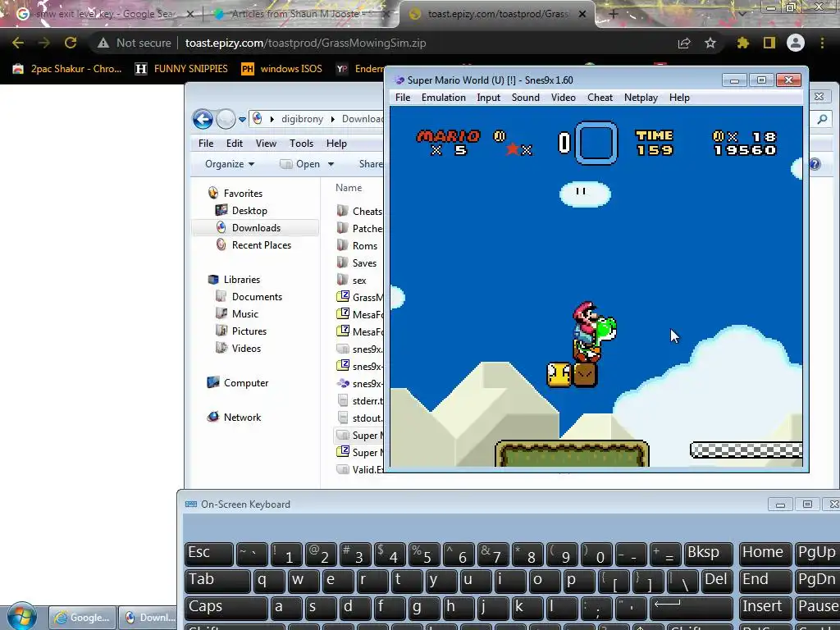Screen dimensions: 840x630
Task: Open Chrome extensions puzzle icon
Action: (742, 43)
